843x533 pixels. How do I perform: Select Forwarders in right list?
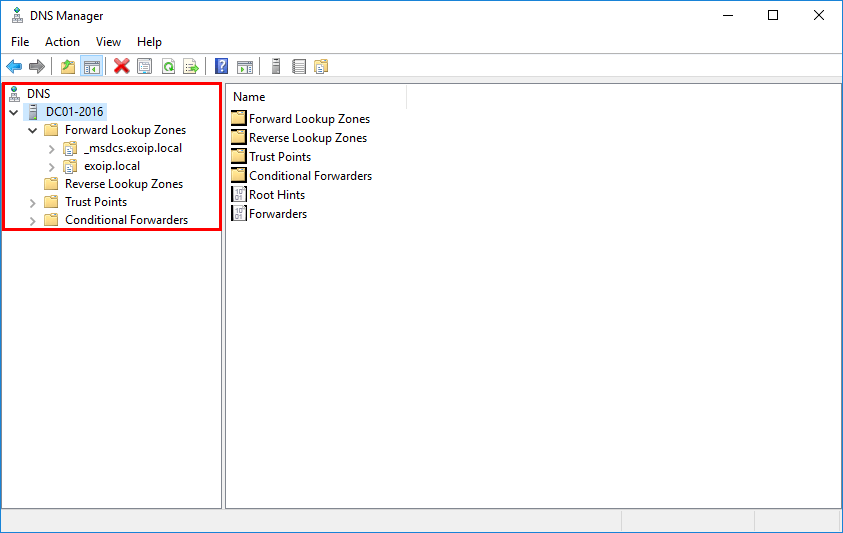point(278,214)
